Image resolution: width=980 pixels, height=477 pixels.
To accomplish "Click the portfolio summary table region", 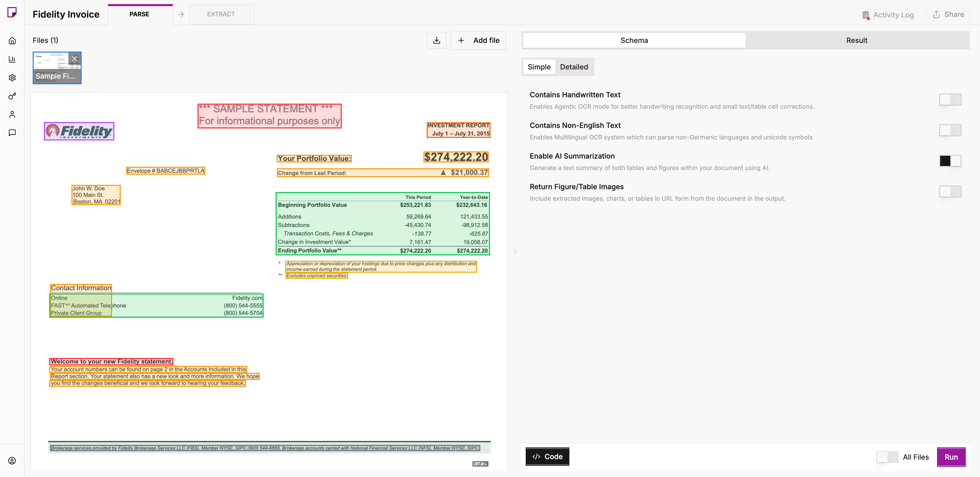I will click(x=382, y=224).
